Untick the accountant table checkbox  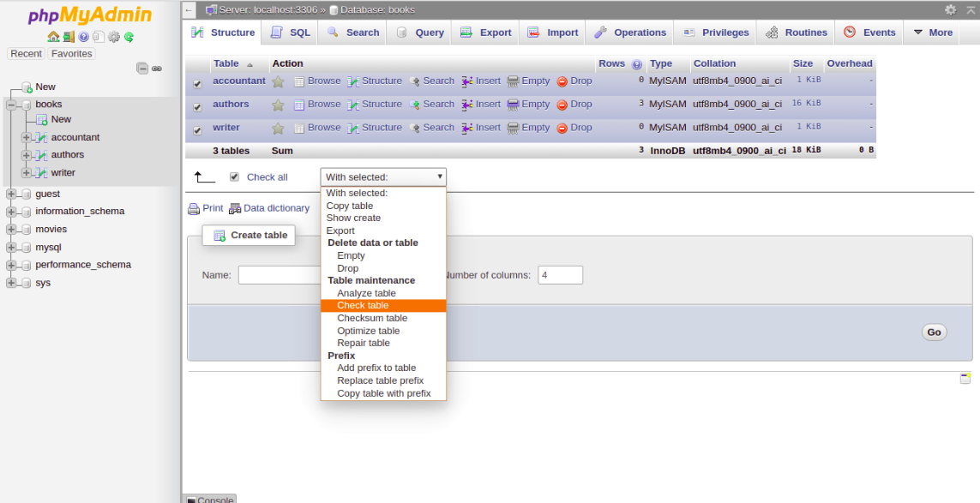pos(197,84)
